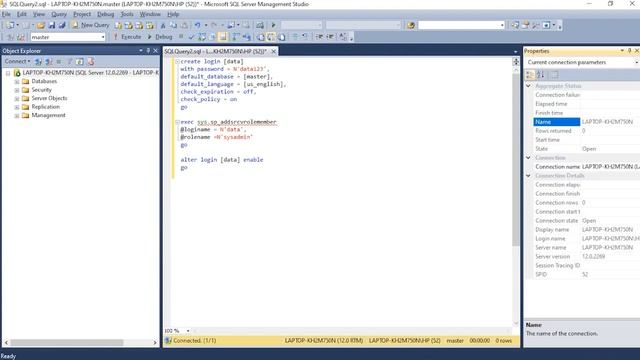The image size is (640, 360).
Task: Expand the Management folder
Action: (17, 116)
